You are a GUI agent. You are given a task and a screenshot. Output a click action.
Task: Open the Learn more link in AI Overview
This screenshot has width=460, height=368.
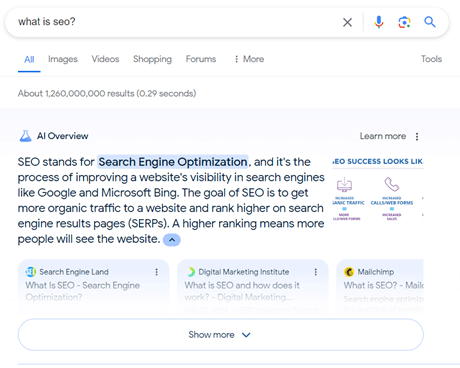tap(383, 136)
